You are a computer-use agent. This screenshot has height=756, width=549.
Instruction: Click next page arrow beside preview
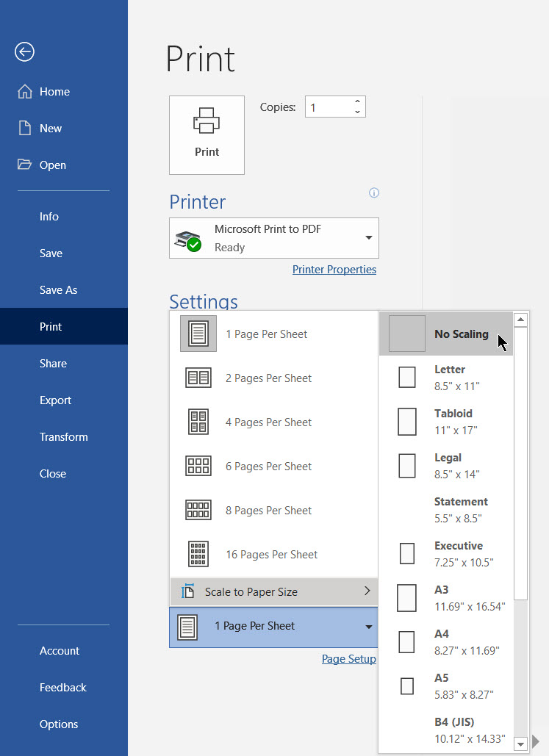pos(536,741)
